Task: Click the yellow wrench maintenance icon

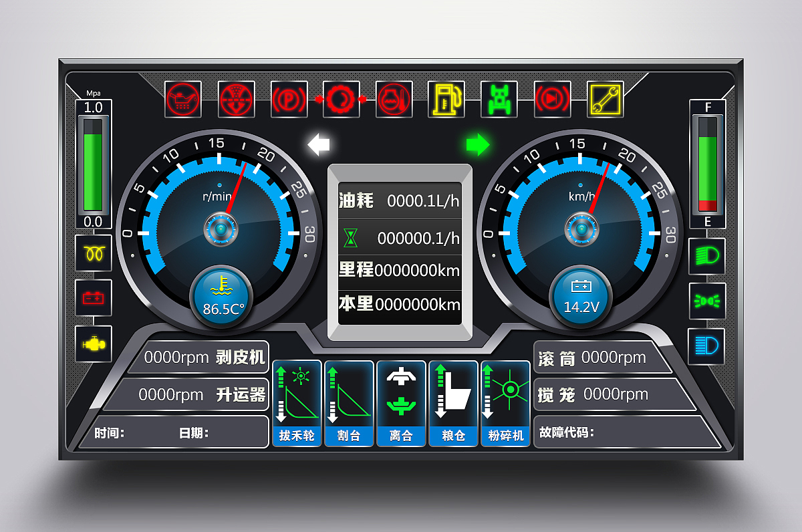Action: click(606, 100)
